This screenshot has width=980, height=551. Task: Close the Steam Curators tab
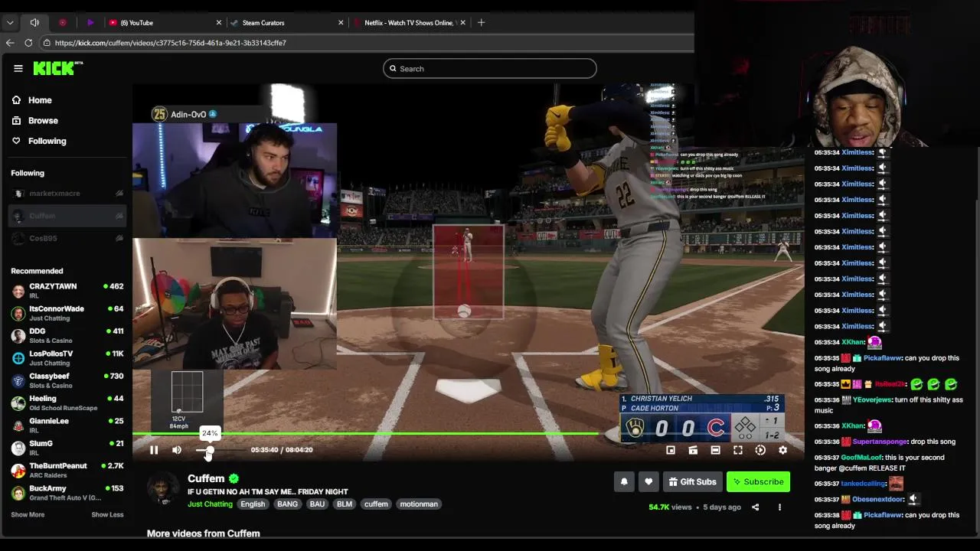click(x=341, y=23)
